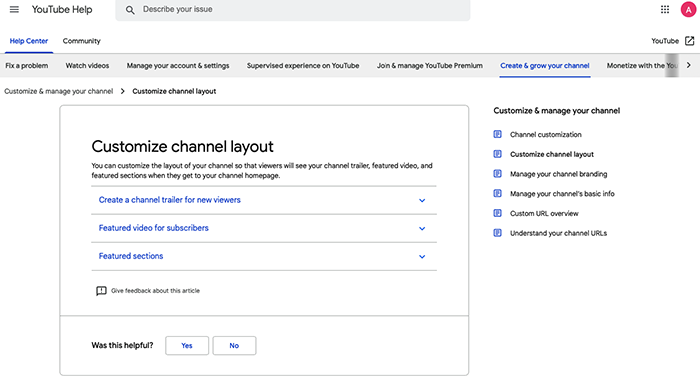
Task: Open the Featured sections heading
Action: click(x=131, y=256)
